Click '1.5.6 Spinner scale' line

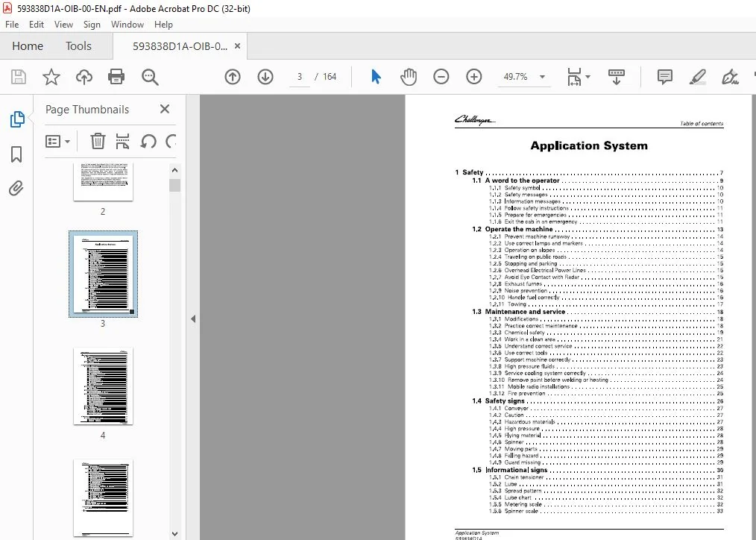tap(606, 511)
